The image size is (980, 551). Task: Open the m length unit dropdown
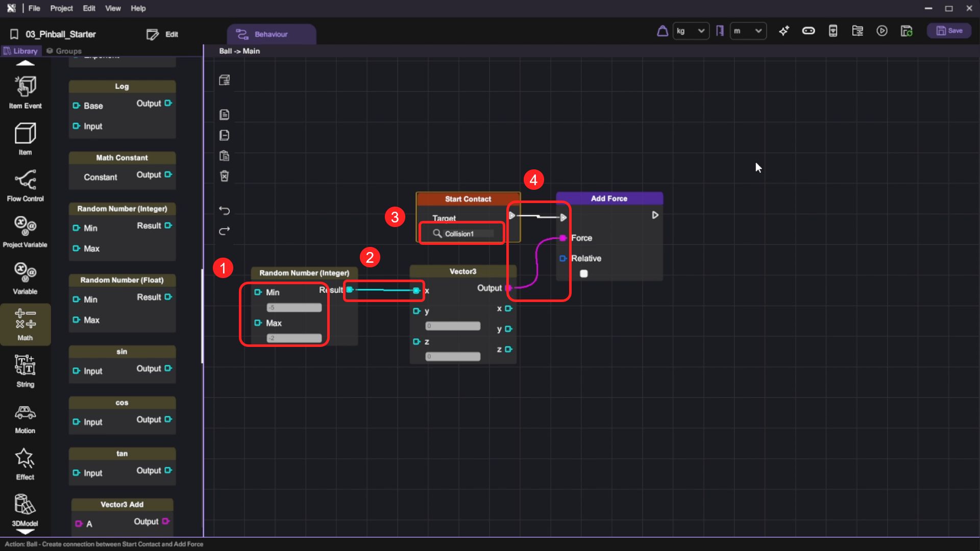748,31
